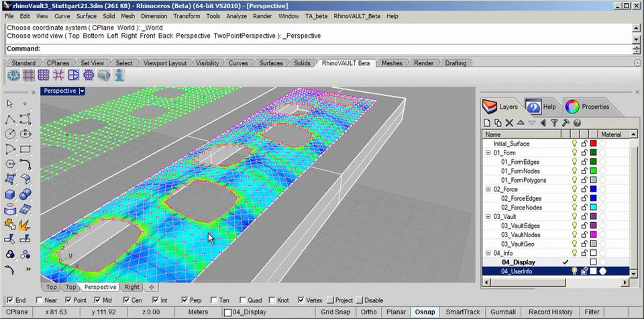The image size is (644, 319).
Task: Open the RhinoVAULT_Beta menu
Action: coord(357,16)
